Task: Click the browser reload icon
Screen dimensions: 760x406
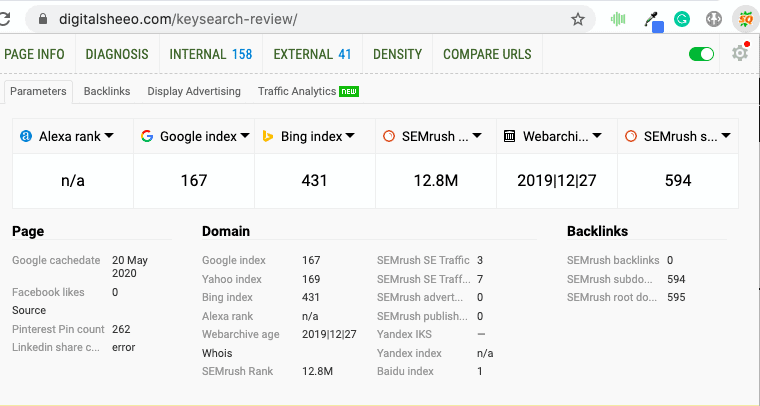Action: click(4, 19)
